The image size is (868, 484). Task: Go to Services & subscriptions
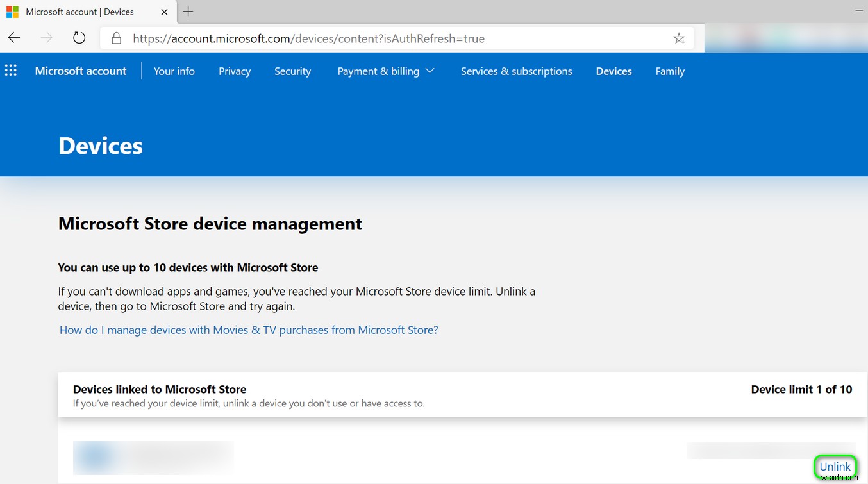pos(516,71)
